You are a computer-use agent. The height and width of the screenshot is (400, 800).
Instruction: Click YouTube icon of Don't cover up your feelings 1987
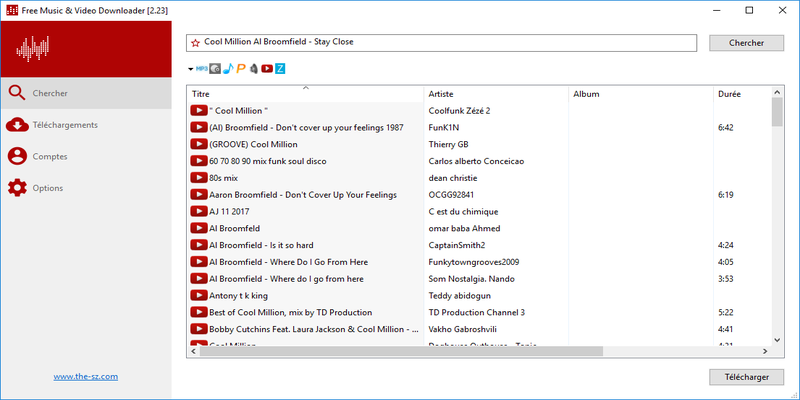click(198, 128)
